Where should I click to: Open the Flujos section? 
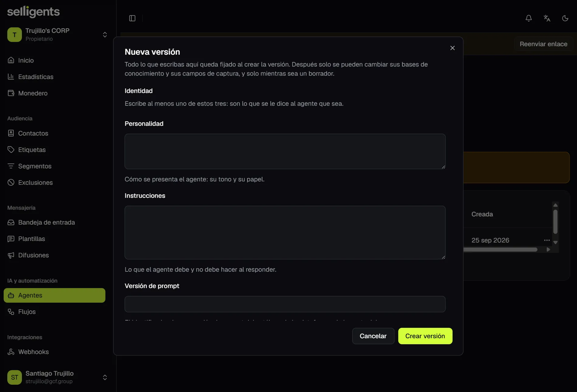54,312
